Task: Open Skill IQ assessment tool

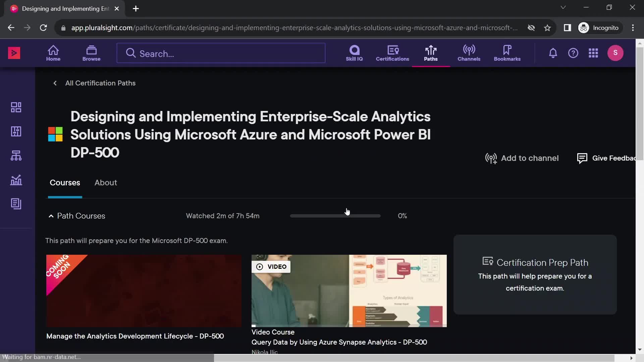Action: 354,53
